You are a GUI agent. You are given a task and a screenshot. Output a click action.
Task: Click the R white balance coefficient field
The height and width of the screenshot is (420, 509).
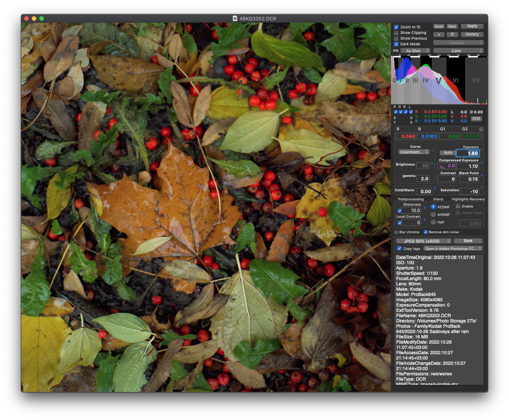coord(406,136)
